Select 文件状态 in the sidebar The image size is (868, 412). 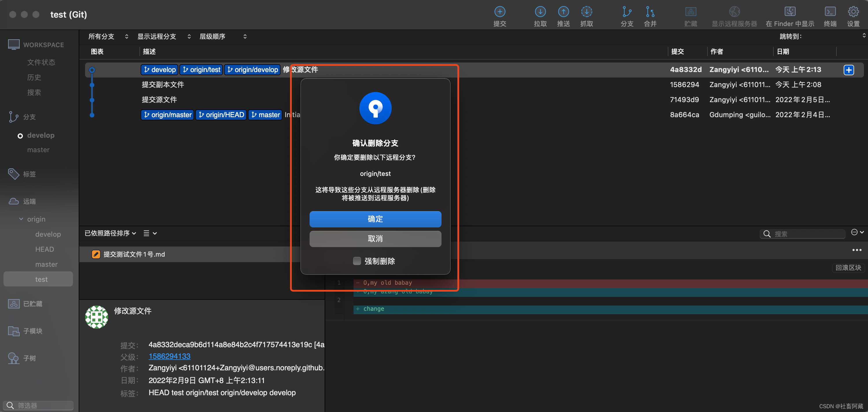tap(41, 62)
